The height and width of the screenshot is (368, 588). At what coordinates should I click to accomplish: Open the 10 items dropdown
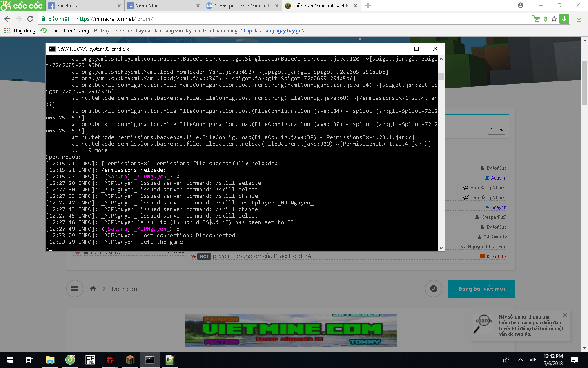[x=497, y=130]
